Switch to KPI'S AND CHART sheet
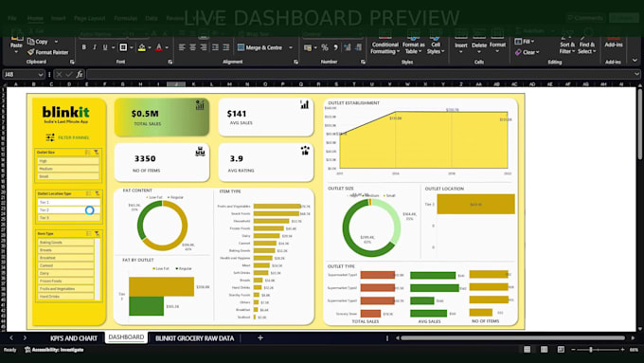644x363 pixels. (74, 338)
